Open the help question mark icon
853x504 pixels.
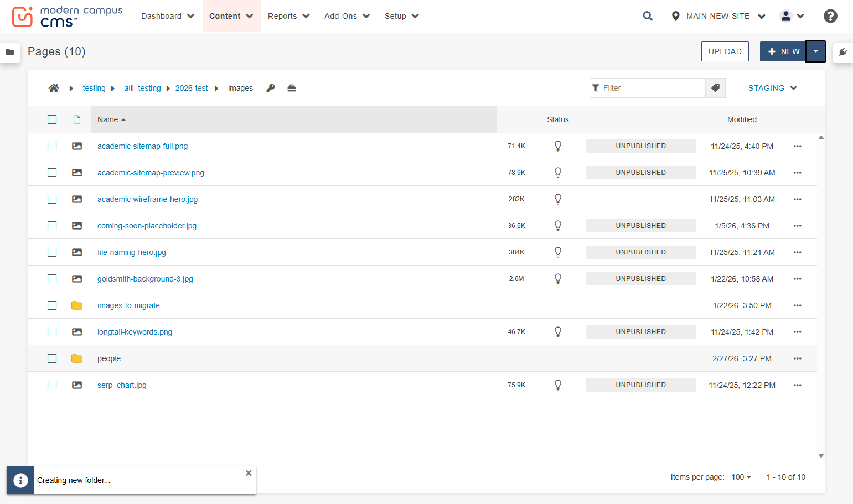tap(830, 16)
